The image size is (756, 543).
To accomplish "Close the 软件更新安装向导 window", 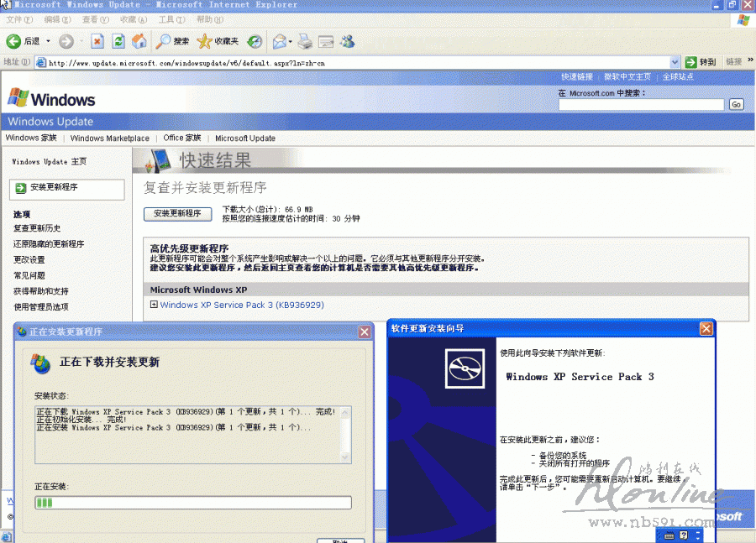I will pyautogui.click(x=706, y=329).
